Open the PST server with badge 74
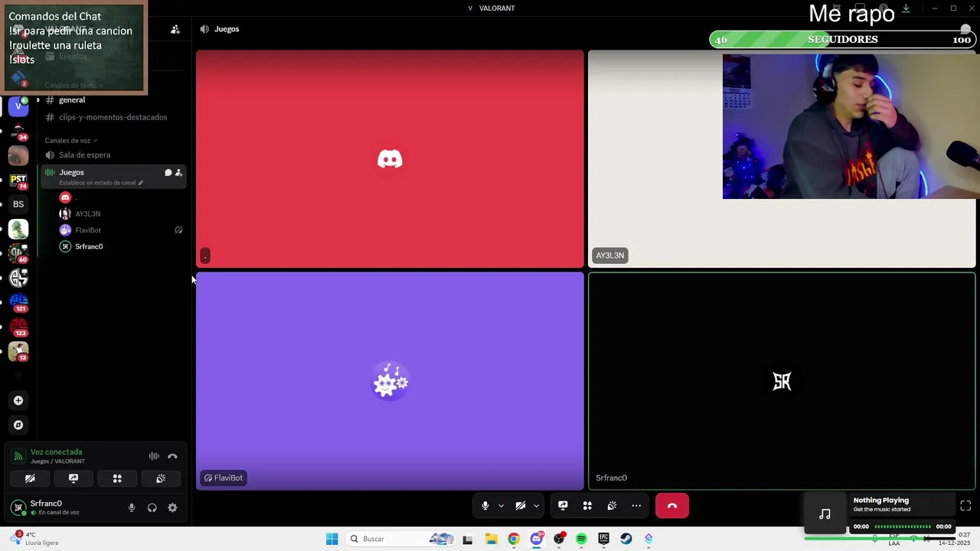980x551 pixels. pos(18,180)
